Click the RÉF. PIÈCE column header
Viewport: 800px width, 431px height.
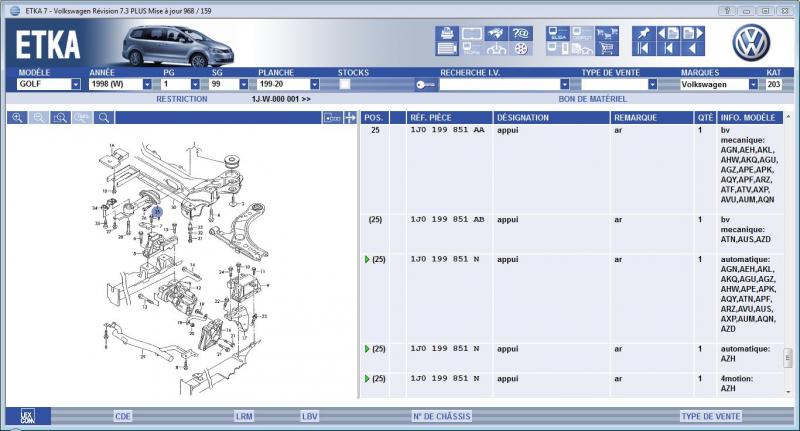(x=449, y=118)
